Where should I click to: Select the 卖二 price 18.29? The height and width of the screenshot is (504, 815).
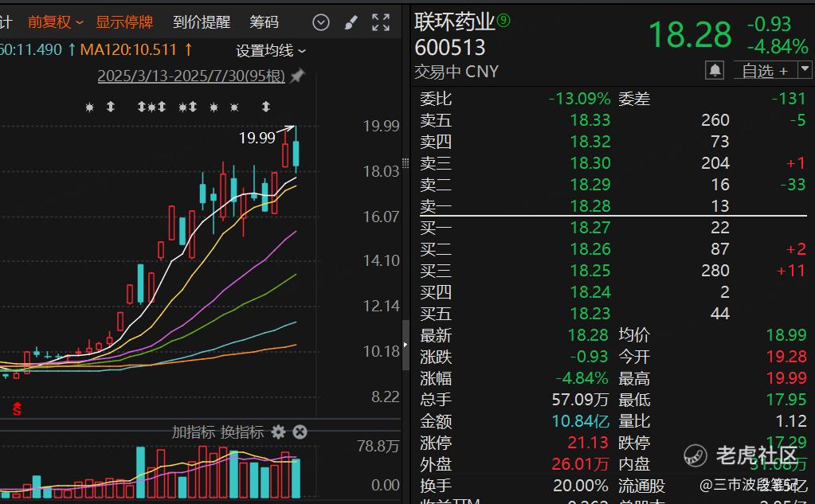590,185
